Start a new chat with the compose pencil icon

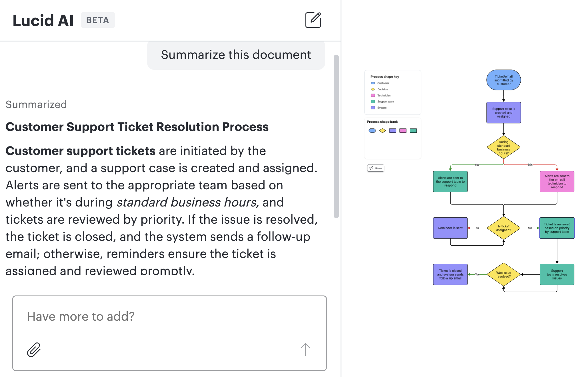click(x=313, y=20)
